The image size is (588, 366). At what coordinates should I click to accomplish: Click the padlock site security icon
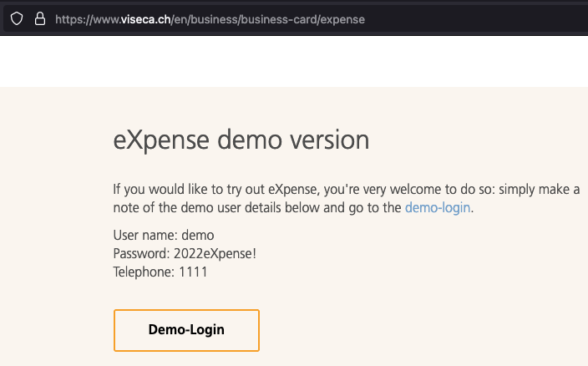(40, 18)
